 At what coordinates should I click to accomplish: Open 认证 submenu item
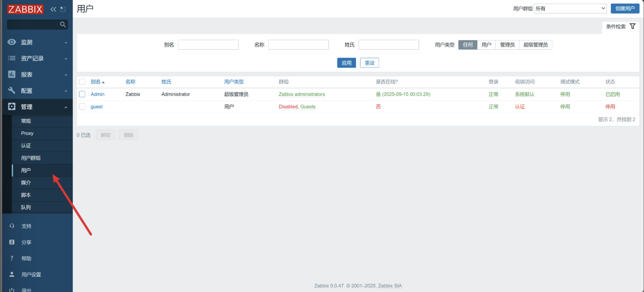42,146
